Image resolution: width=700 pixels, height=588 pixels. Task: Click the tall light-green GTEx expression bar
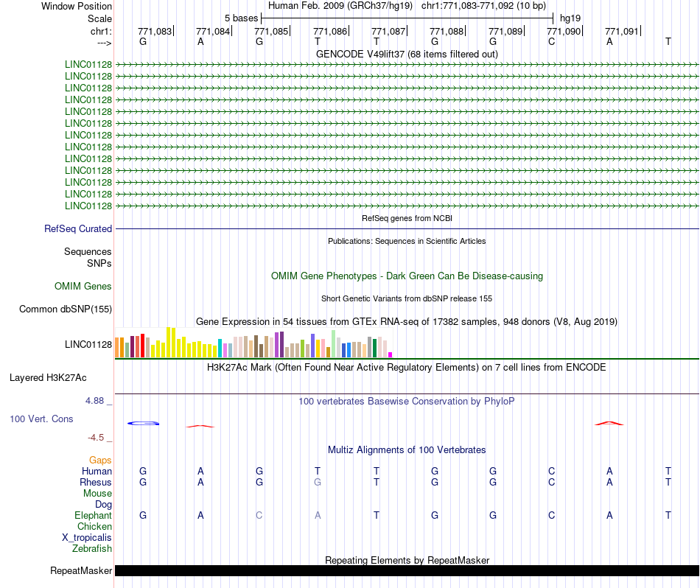pos(334,344)
